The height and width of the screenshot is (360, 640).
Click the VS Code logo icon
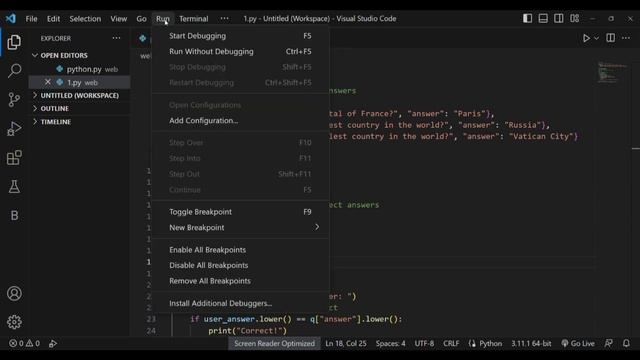coord(11,18)
